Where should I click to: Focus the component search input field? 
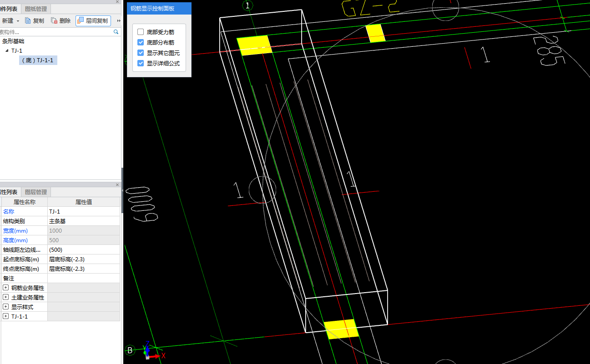click(x=55, y=32)
